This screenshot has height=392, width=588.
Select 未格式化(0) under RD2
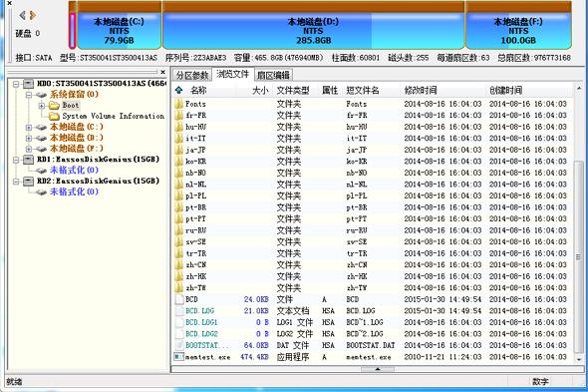point(75,192)
